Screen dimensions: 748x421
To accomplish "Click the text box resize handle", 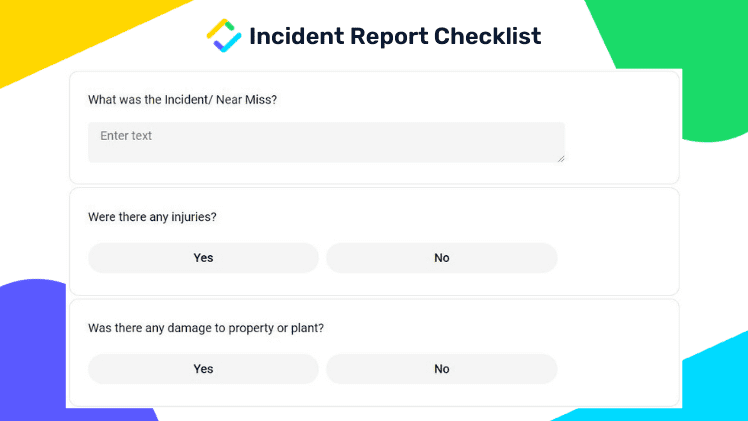I will tap(561, 159).
